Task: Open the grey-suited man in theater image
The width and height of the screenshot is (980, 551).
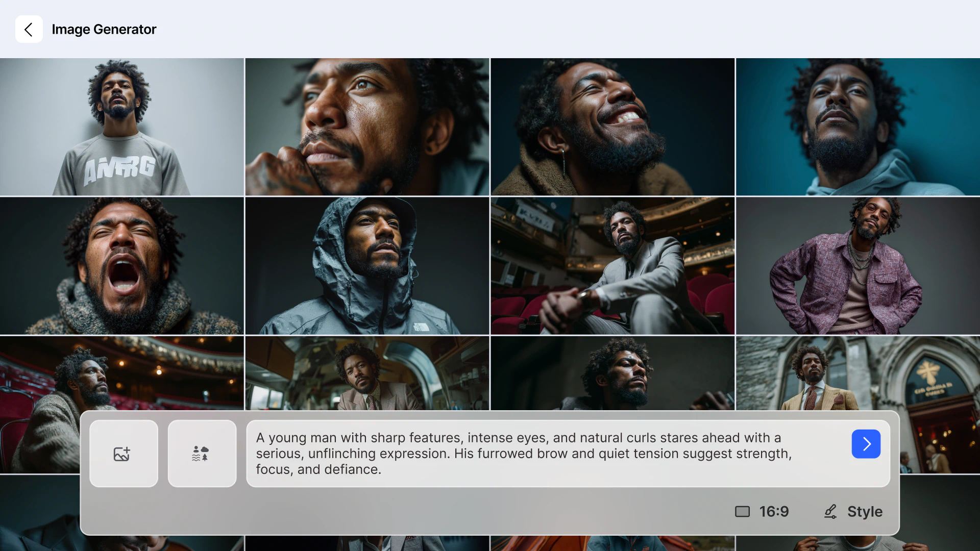Action: click(612, 266)
